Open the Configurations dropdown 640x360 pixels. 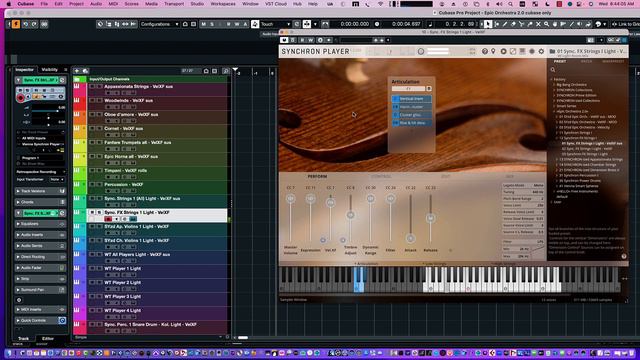pos(159,24)
